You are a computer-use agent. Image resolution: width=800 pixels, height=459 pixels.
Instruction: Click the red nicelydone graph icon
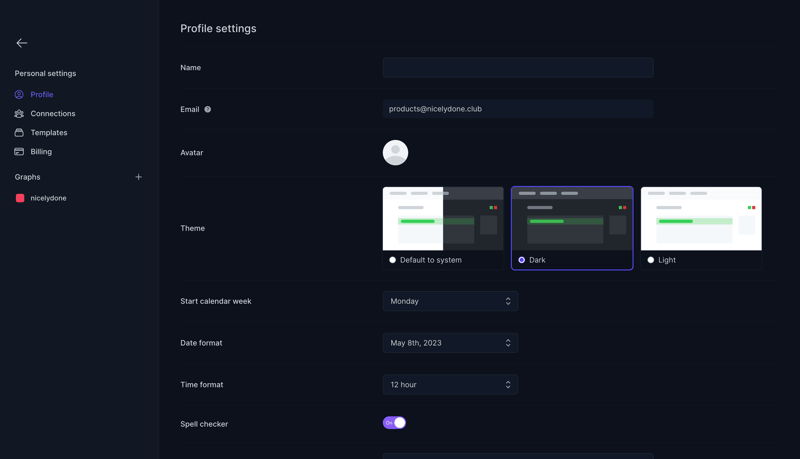[20, 198]
